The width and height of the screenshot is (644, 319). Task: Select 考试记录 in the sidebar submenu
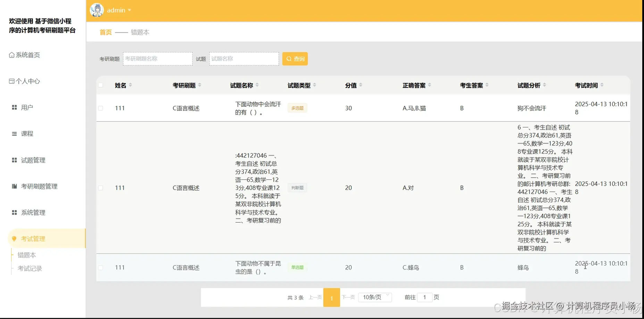point(30,268)
